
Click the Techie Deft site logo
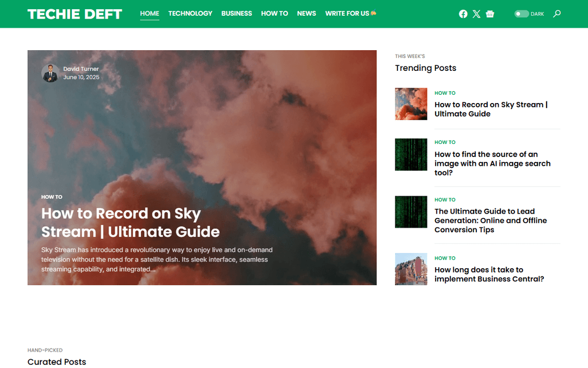pyautogui.click(x=75, y=14)
